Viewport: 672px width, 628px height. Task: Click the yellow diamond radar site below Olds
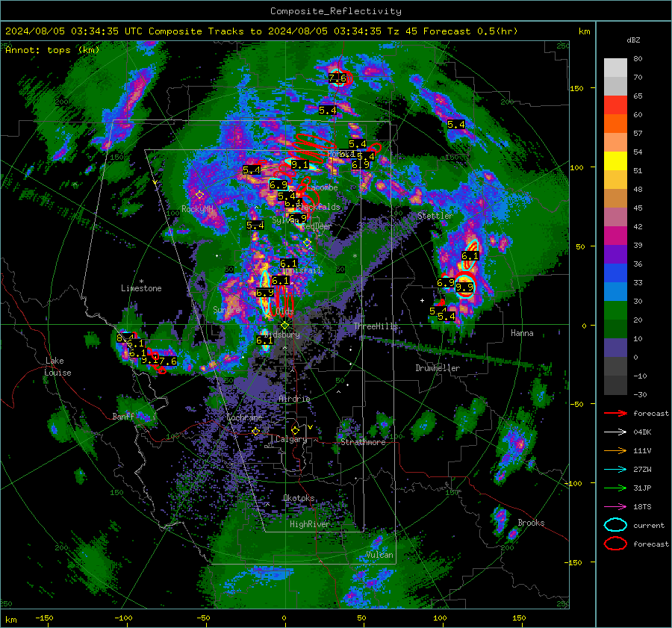[x=284, y=326]
